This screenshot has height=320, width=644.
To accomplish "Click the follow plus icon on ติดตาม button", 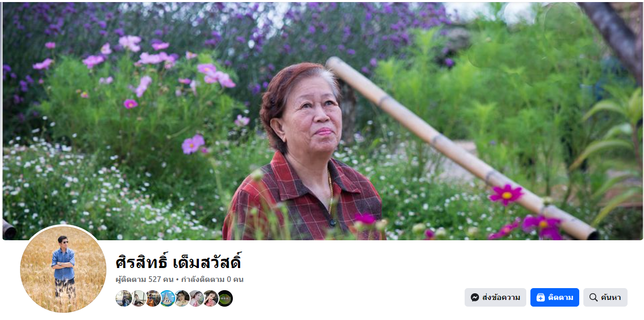I will pos(540,297).
